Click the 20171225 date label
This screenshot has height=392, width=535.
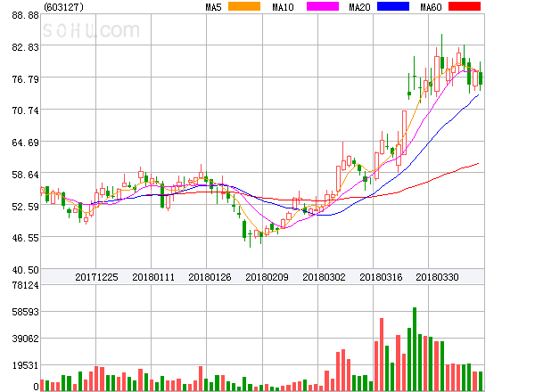point(96,277)
